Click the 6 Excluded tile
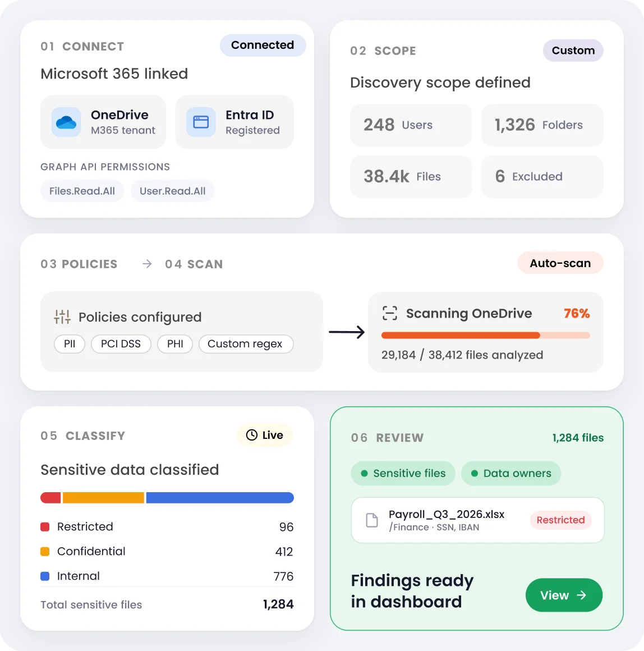This screenshot has width=644, height=651. [542, 177]
